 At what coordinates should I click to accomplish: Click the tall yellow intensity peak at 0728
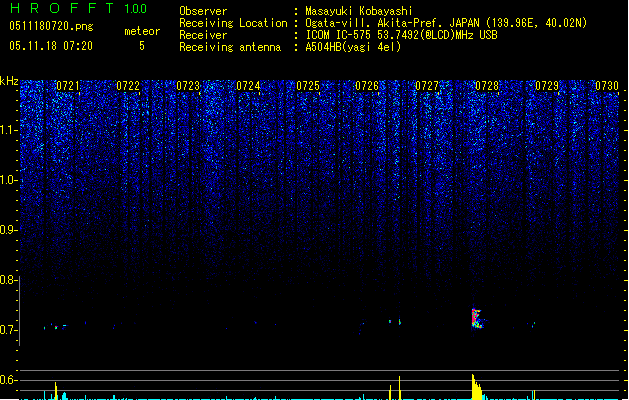tap(476, 387)
